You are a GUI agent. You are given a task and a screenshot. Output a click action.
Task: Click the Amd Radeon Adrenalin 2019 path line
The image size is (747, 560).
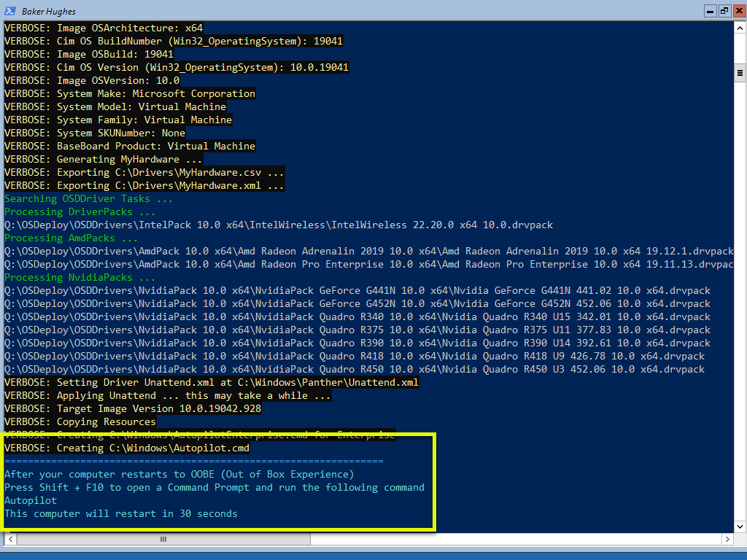click(368, 251)
